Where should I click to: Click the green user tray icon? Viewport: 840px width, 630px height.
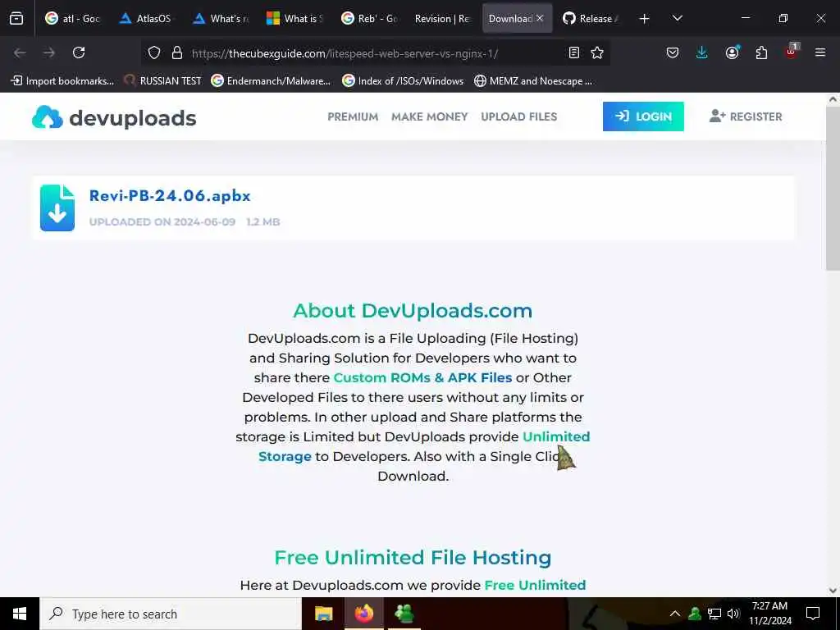[695, 614]
